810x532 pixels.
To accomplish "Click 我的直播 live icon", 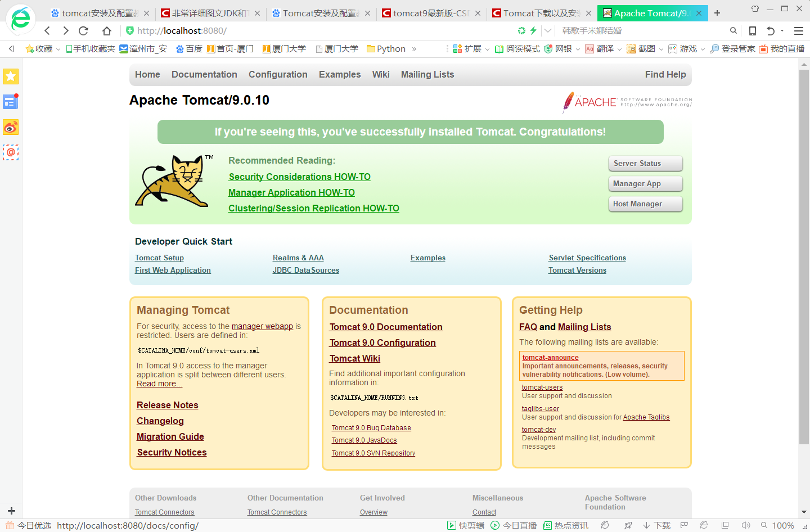I will pyautogui.click(x=782, y=49).
